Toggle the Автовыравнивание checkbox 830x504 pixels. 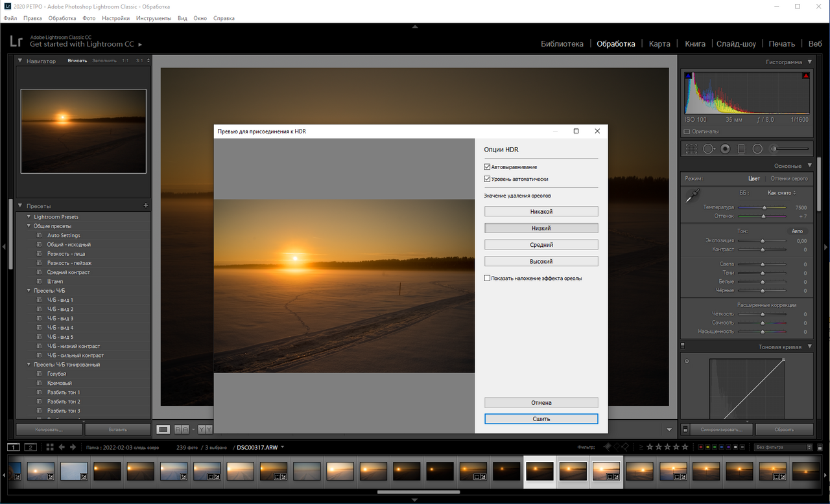click(x=488, y=167)
